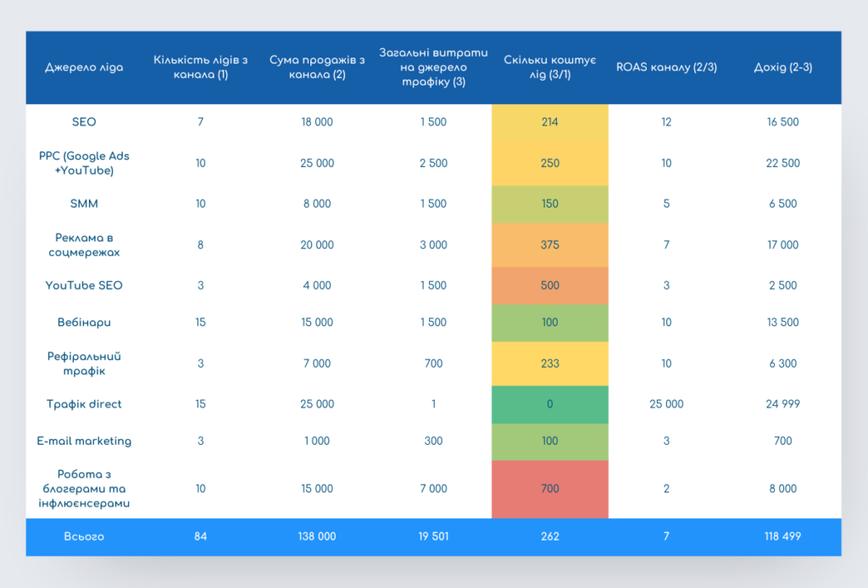The image size is (868, 588).
Task: Click the "Трафік direct" row label
Action: point(84,404)
